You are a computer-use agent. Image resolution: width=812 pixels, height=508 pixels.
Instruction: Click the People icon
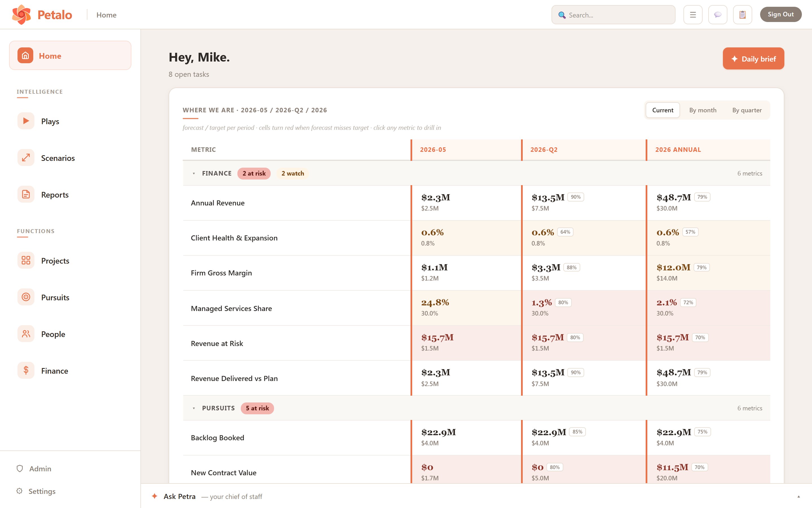[26, 334]
